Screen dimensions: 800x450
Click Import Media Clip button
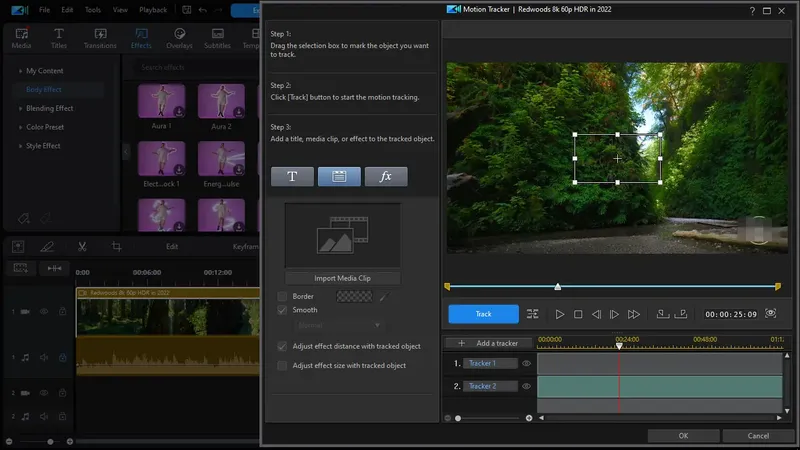[342, 278]
